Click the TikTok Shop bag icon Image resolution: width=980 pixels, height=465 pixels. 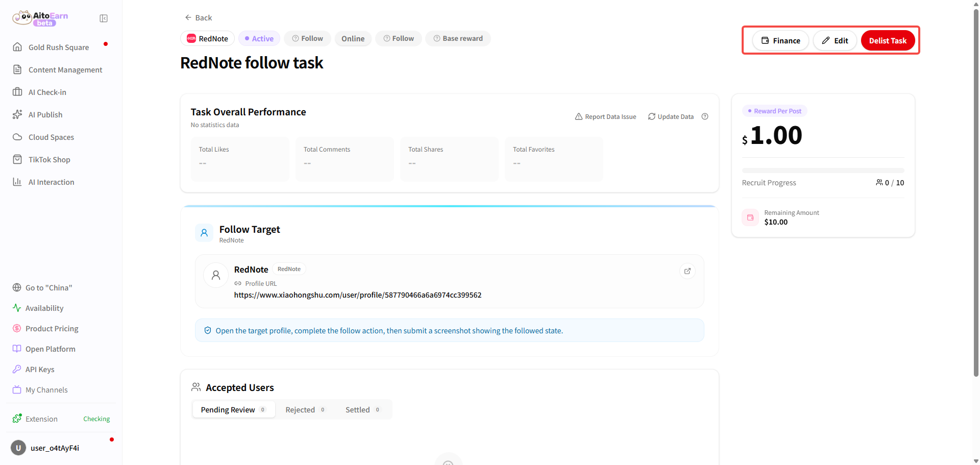17,159
